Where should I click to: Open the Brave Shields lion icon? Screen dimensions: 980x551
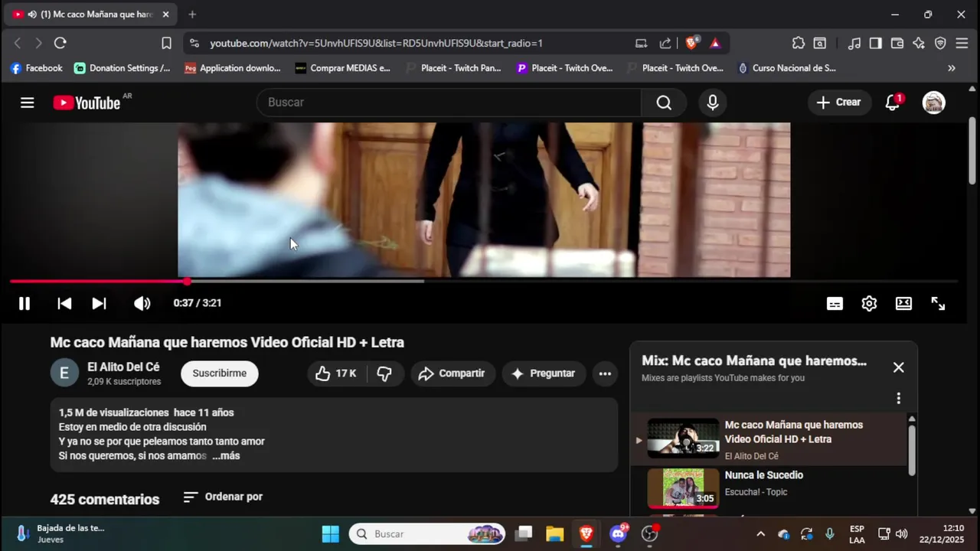(x=691, y=43)
